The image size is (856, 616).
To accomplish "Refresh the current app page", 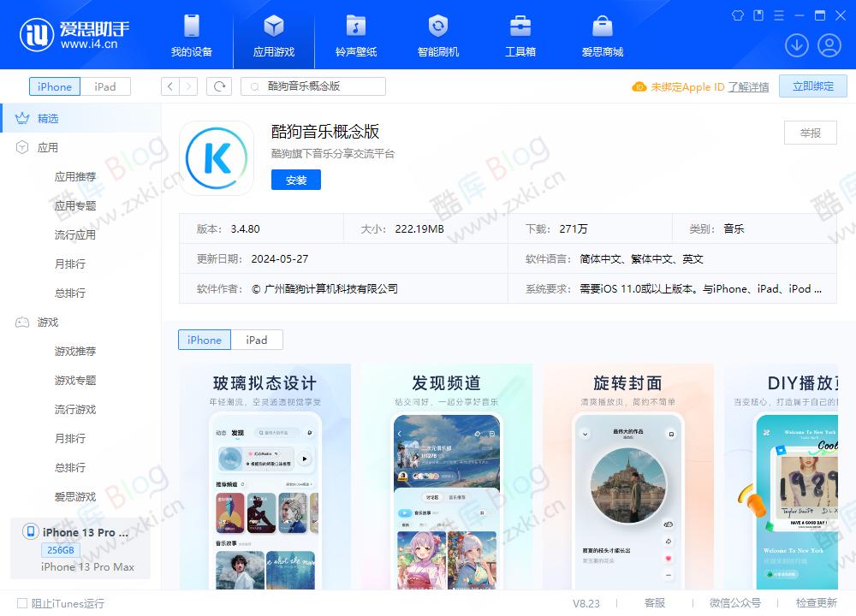I will (221, 86).
